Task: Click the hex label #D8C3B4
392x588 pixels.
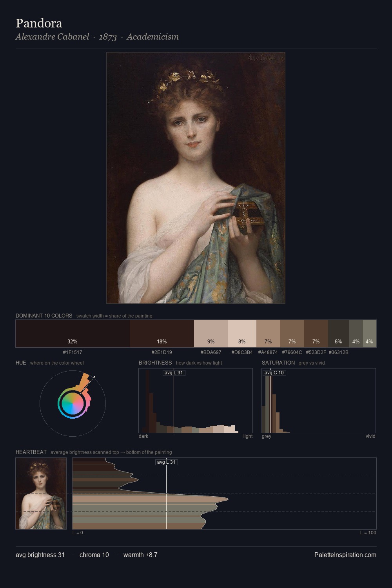Action: 242,352
